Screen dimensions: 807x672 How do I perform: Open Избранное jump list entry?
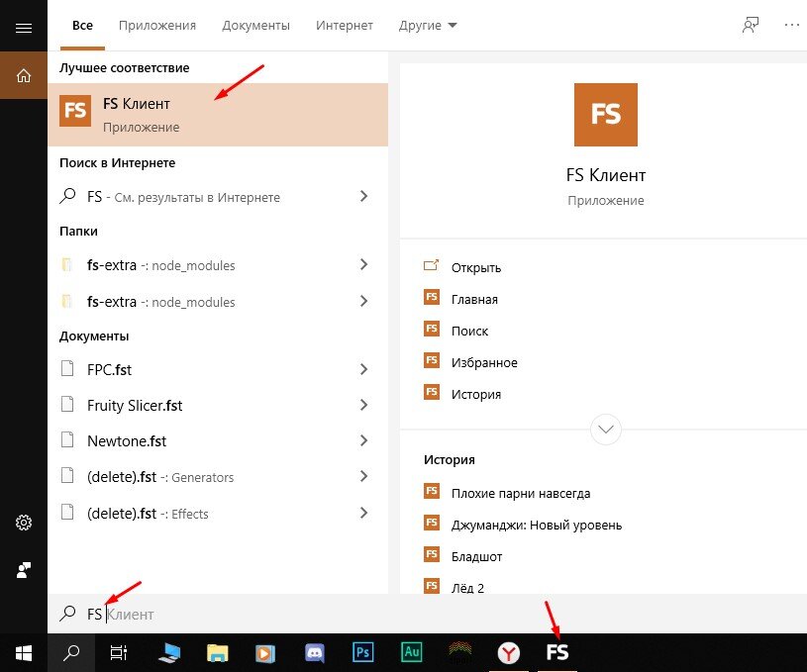coord(484,363)
